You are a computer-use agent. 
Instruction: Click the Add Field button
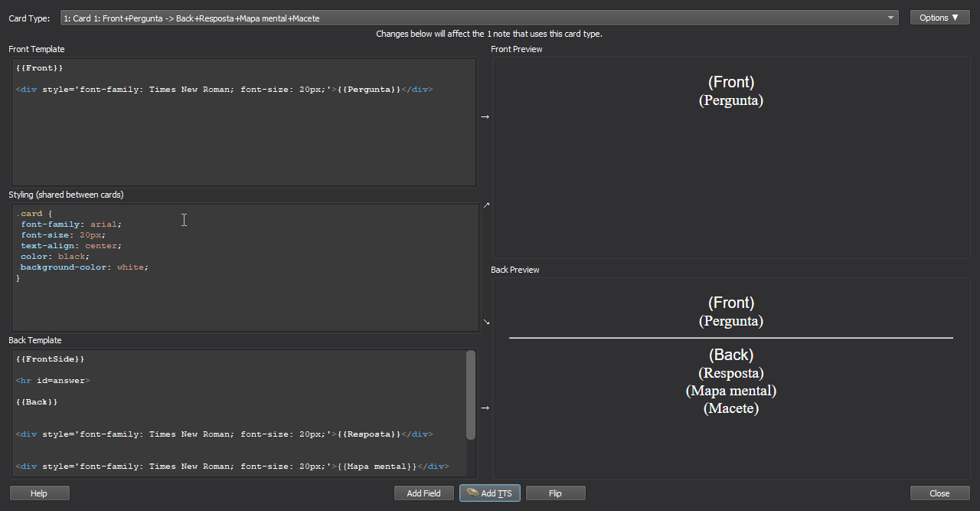[423, 493]
